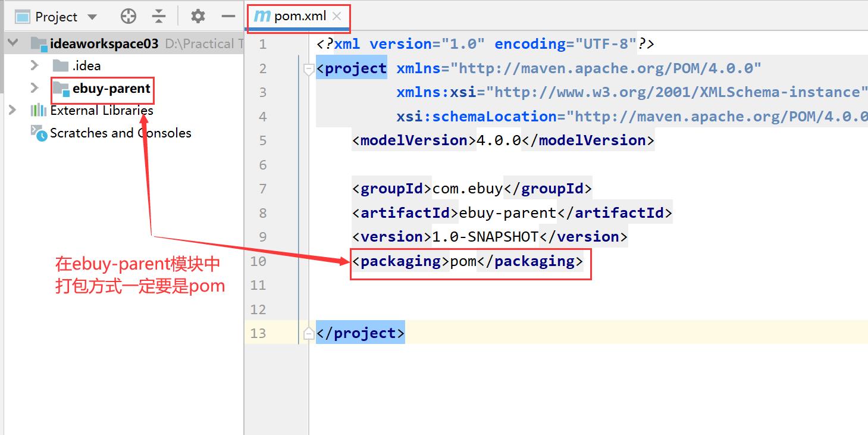Image resolution: width=868 pixels, height=435 pixels.
Task: Hide the Project tool window
Action: coord(228,17)
